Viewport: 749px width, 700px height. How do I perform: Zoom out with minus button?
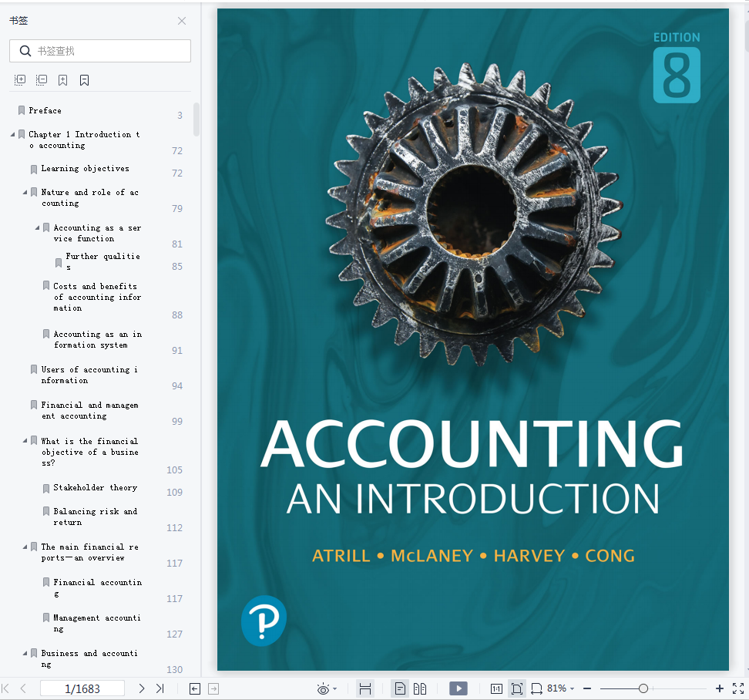click(x=587, y=688)
